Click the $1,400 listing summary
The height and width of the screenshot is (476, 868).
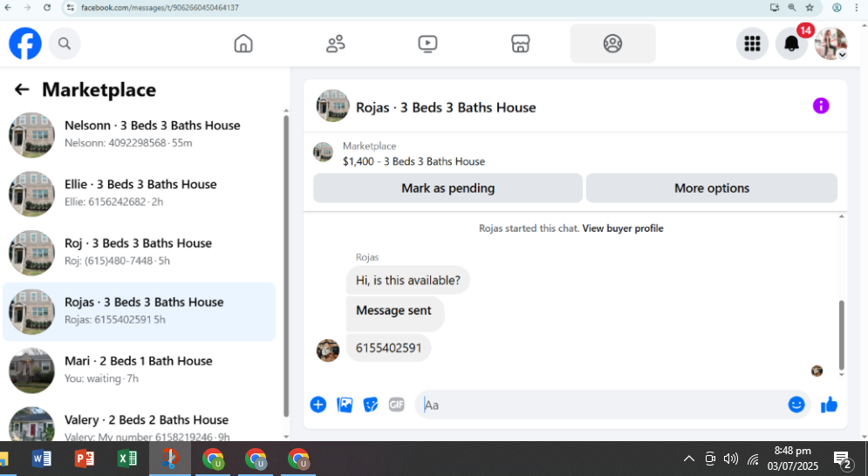(413, 161)
